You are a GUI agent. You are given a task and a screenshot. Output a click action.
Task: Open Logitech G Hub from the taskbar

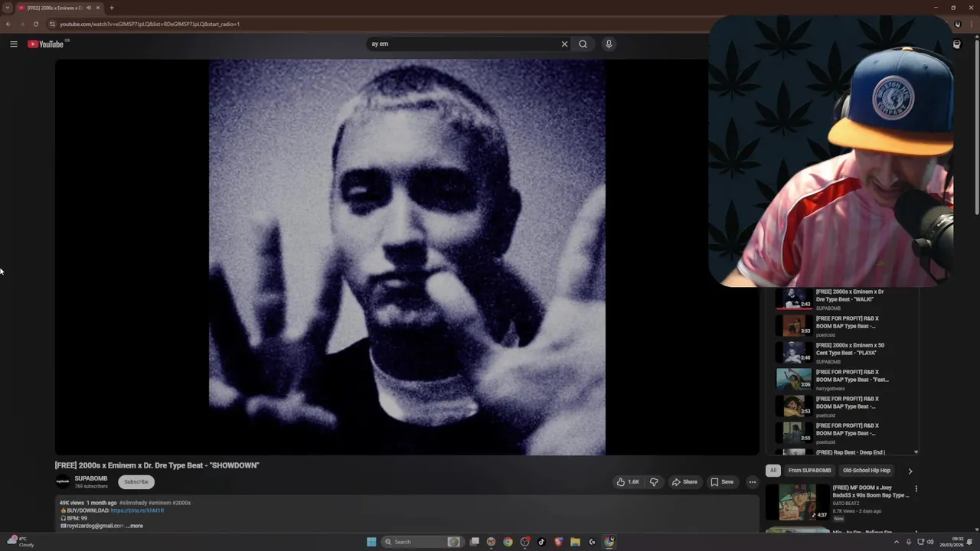pos(592,542)
